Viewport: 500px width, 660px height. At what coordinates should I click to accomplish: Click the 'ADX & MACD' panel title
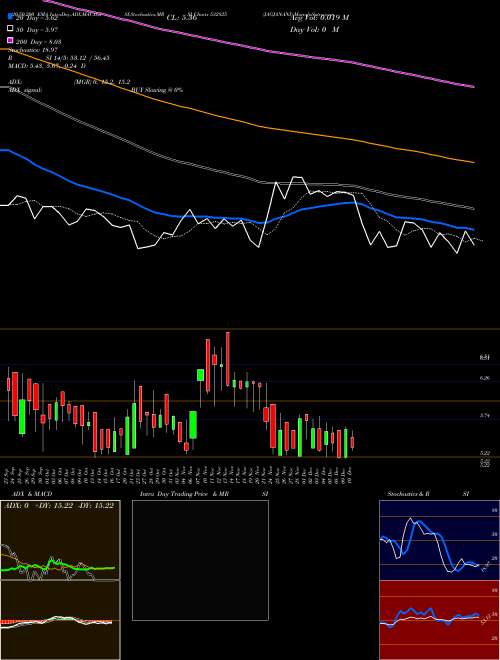coord(32,494)
